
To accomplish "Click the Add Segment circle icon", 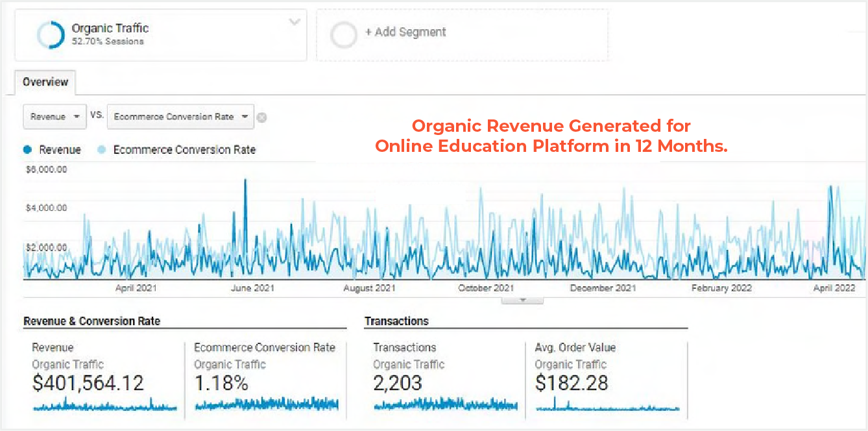I will tap(344, 35).
